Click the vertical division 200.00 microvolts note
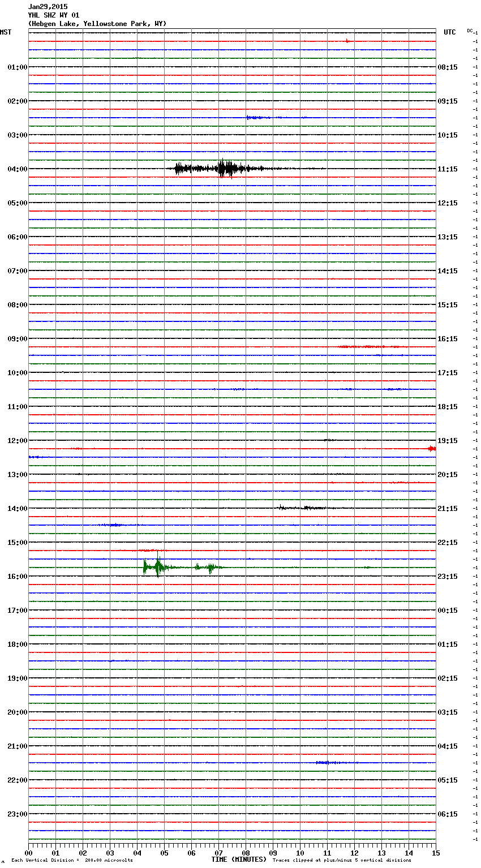481x868 pixels. point(72,860)
